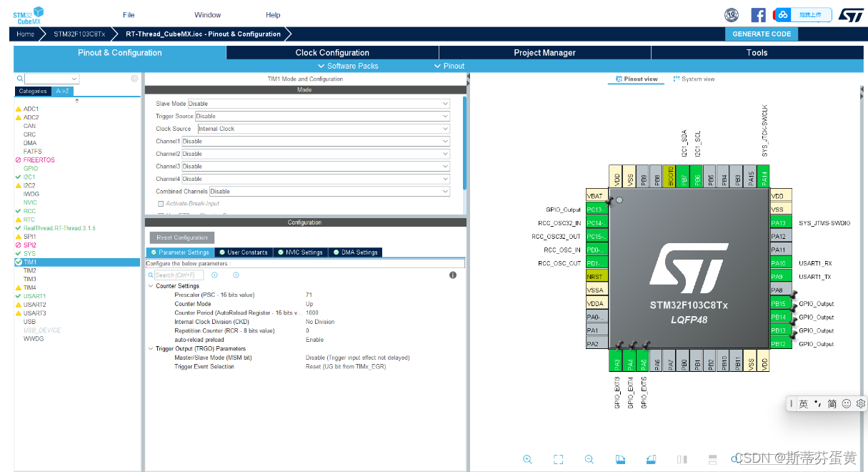868x472 pixels.
Task: Toggle IME simplified Chinese button
Action: click(x=832, y=403)
